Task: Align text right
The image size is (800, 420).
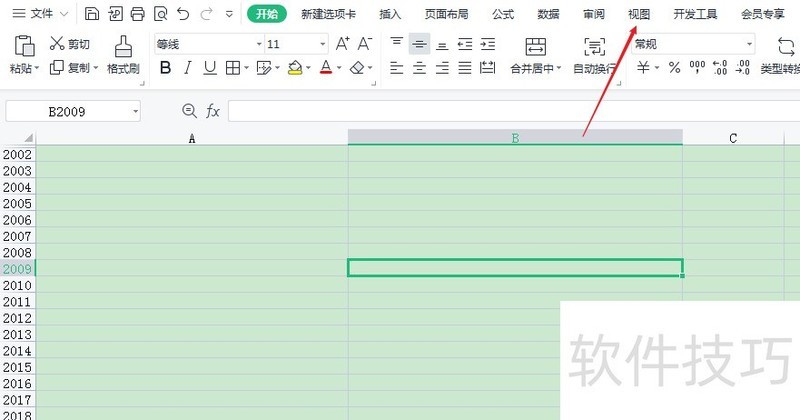Action: click(442, 67)
